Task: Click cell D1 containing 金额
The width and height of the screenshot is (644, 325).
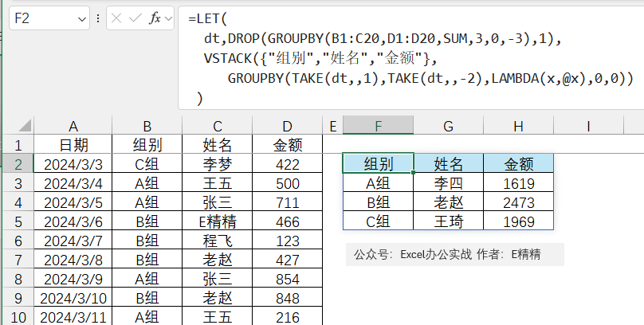Action: pos(288,144)
